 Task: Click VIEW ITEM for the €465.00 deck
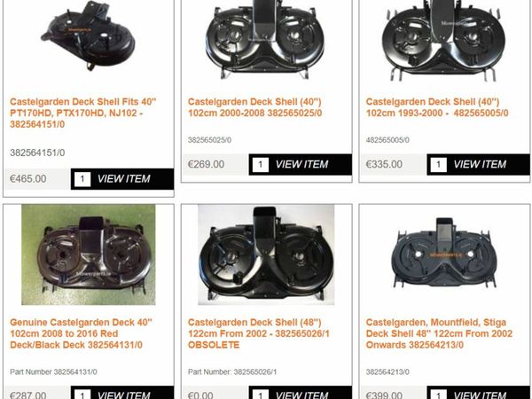coord(124,179)
